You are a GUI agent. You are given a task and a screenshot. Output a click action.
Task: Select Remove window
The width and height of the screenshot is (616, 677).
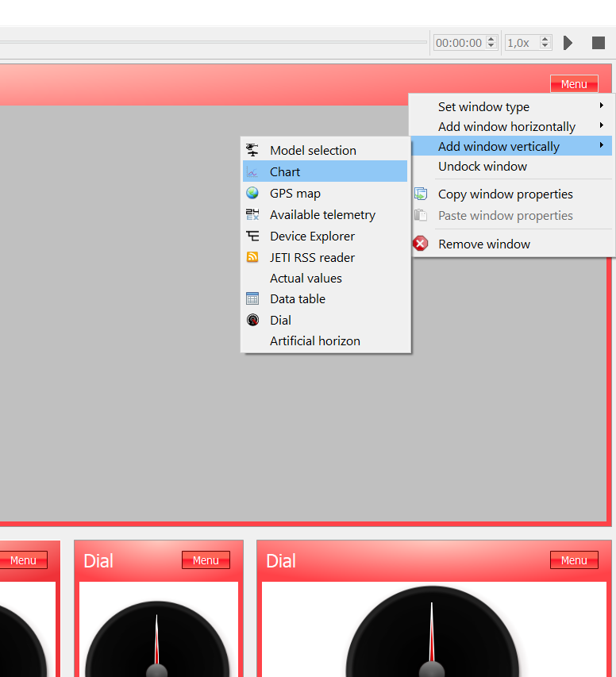click(x=511, y=244)
